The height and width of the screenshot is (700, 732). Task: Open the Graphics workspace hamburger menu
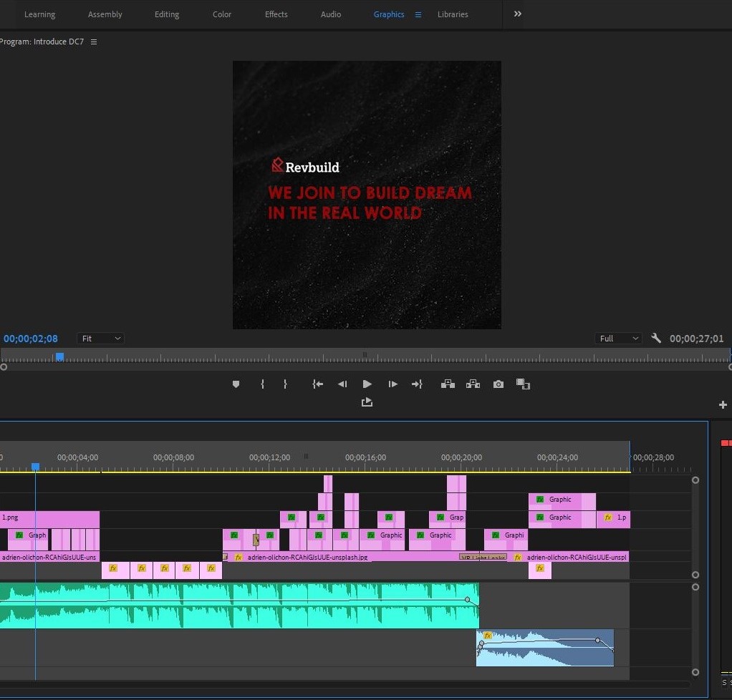click(x=418, y=15)
